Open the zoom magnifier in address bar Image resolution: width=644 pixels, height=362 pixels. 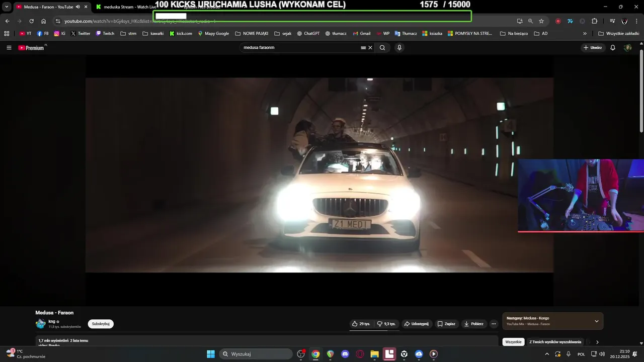point(530,21)
